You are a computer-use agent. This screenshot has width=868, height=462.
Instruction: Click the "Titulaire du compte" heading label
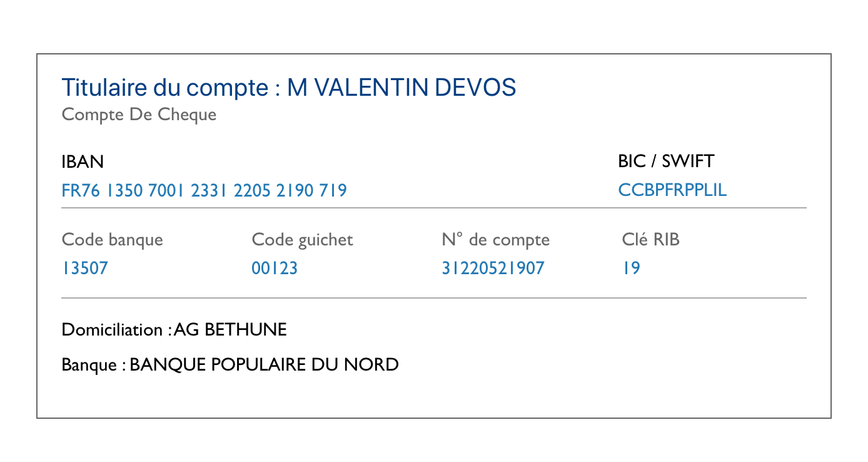[165, 88]
